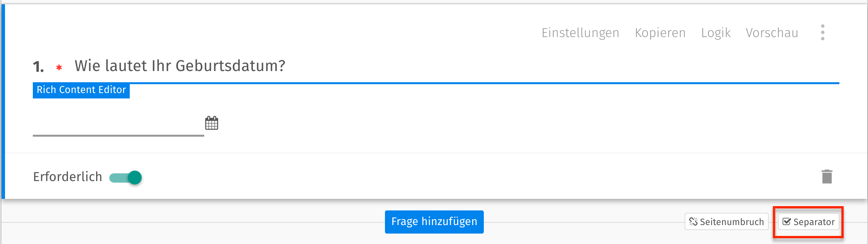The width and height of the screenshot is (868, 244).
Task: Toggle the Separator option
Action: [x=808, y=222]
